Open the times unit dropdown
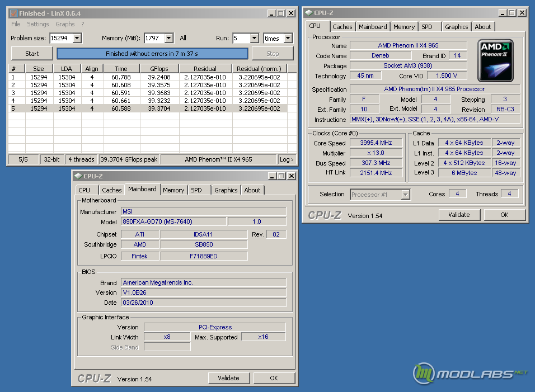This screenshot has height=392, width=535. (288, 38)
